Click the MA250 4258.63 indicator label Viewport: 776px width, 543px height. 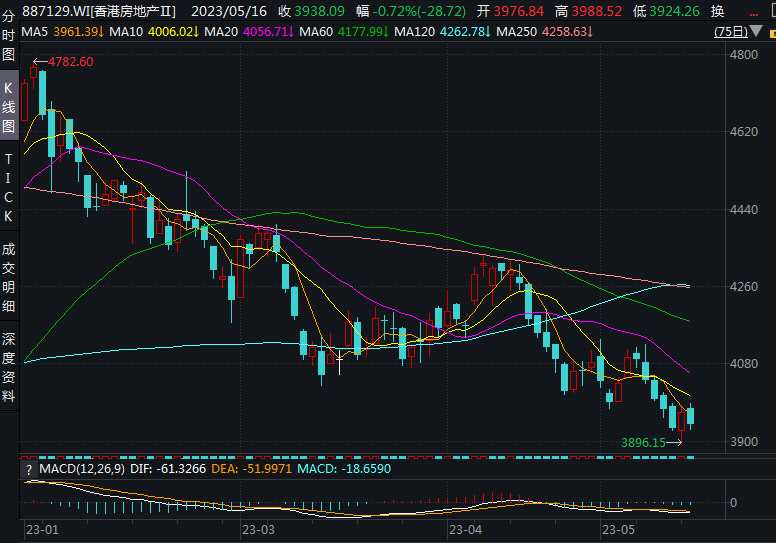(x=544, y=32)
